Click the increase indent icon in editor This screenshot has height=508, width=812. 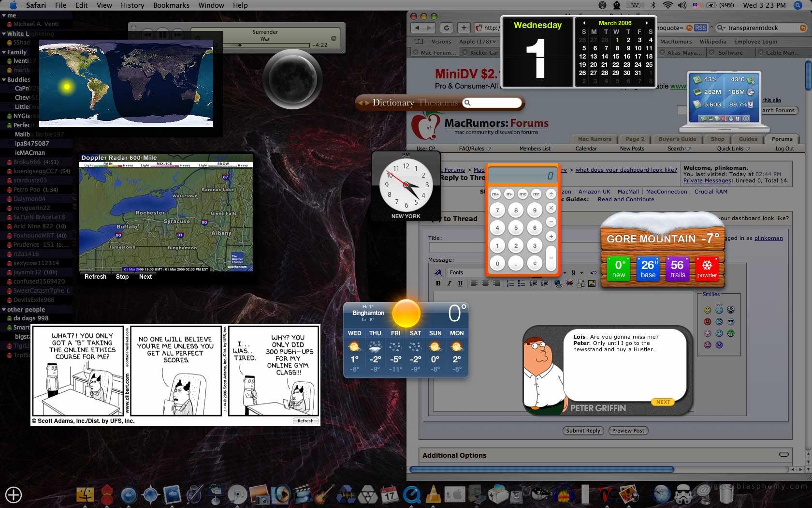click(545, 284)
